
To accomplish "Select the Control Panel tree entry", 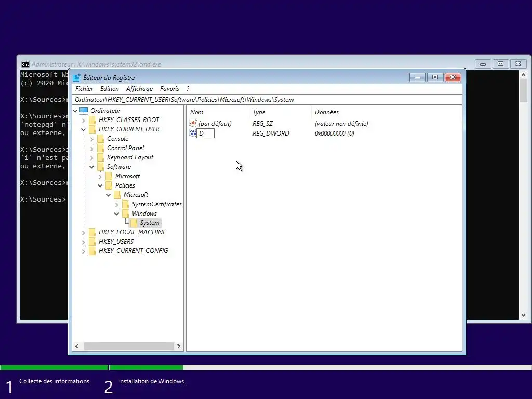I will (126, 148).
